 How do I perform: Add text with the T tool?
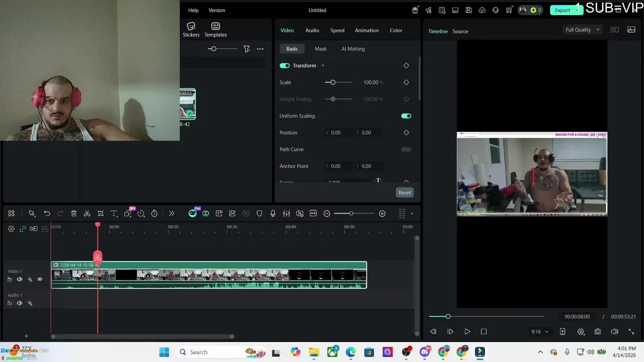[x=114, y=214]
